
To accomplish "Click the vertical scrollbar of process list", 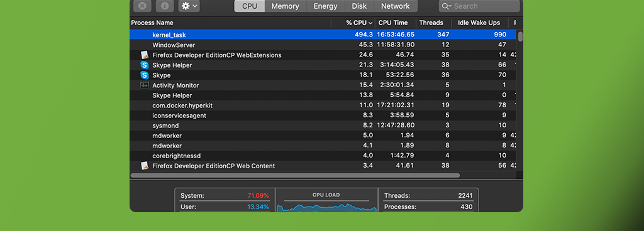I will coord(520,36).
